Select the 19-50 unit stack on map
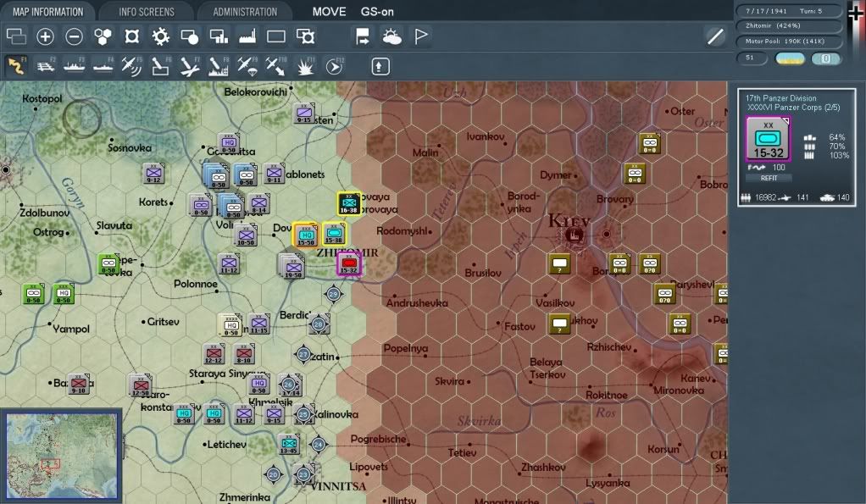Screen dimensions: 866x504 click(292, 267)
